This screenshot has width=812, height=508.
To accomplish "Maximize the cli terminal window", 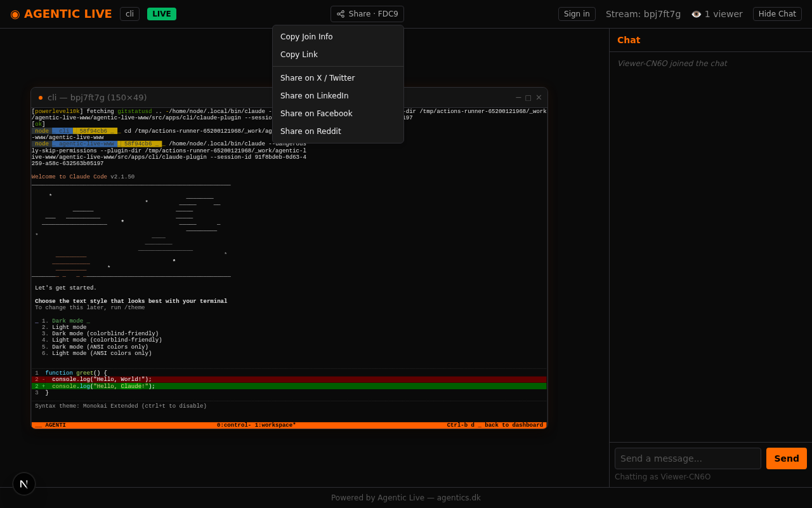I will (x=528, y=98).
